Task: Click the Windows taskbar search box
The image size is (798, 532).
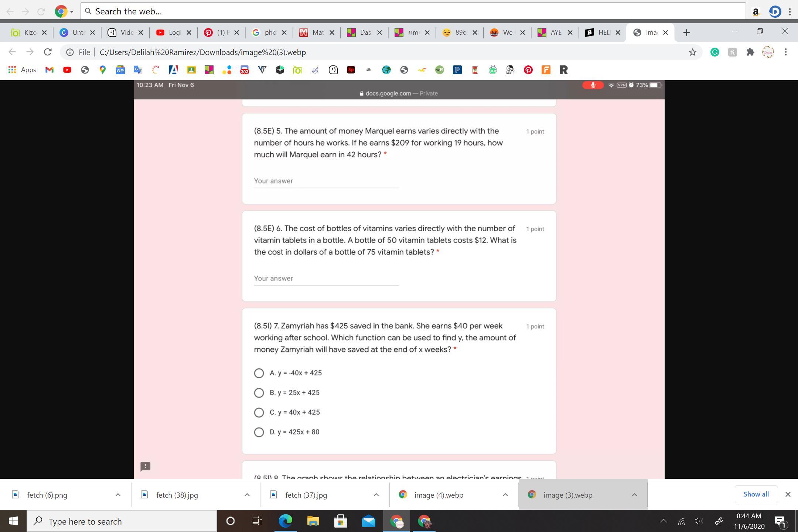Action: point(122,521)
